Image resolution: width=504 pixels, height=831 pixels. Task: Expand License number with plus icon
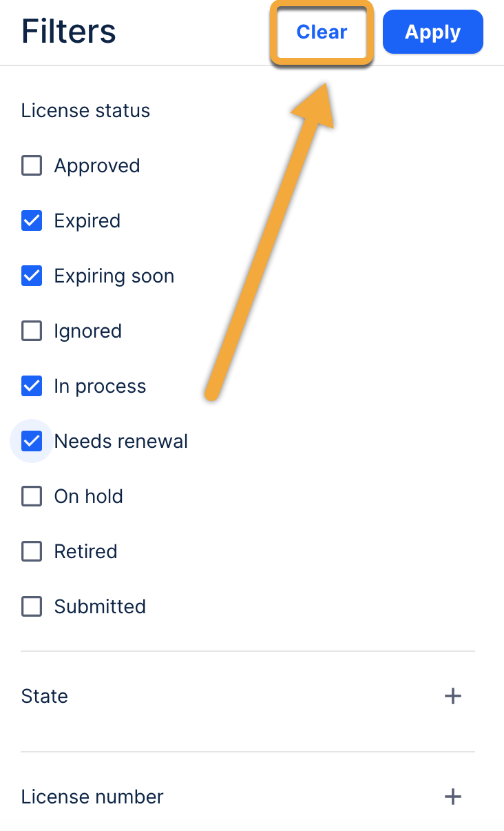coord(452,797)
